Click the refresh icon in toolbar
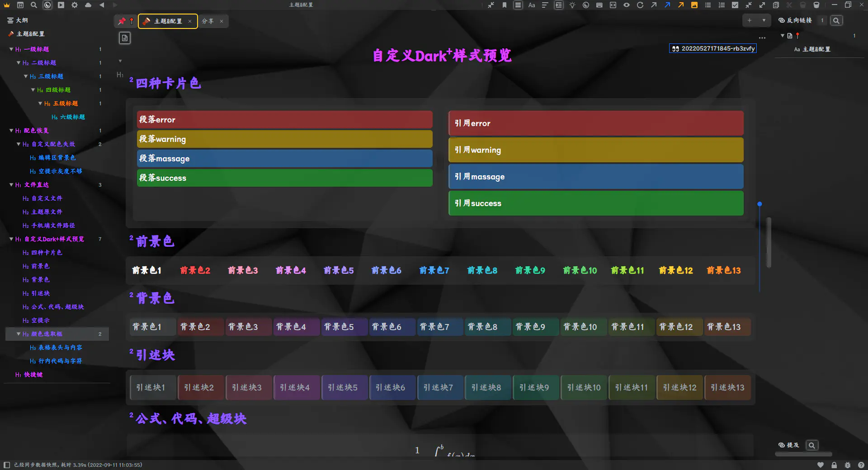 coord(640,5)
